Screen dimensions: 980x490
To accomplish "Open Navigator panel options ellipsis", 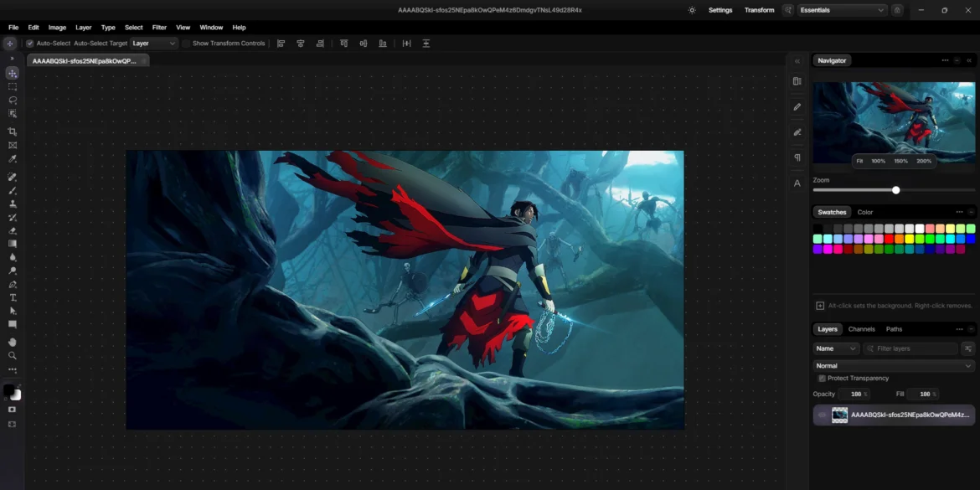I will (945, 60).
